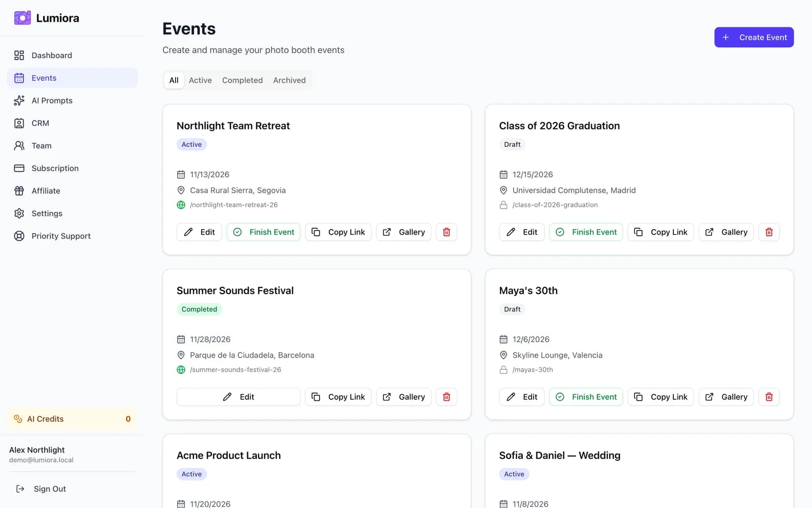Switch to the Completed tab
This screenshot has width=812, height=508.
[243, 80]
